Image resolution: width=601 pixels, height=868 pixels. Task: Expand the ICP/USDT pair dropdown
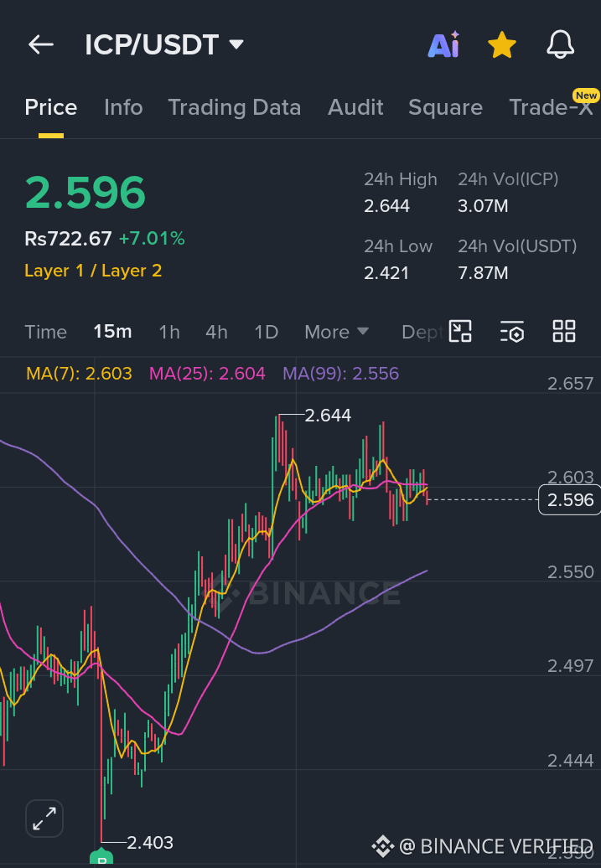236,44
